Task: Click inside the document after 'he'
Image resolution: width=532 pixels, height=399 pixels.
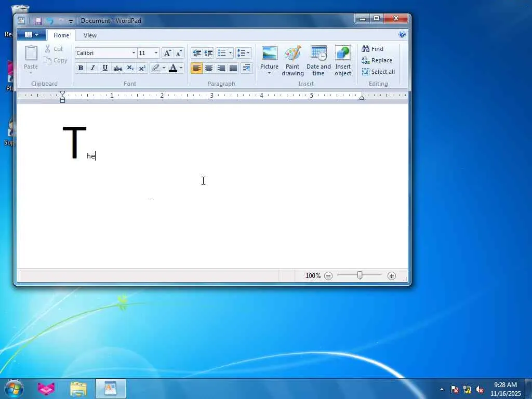Action: (96, 156)
